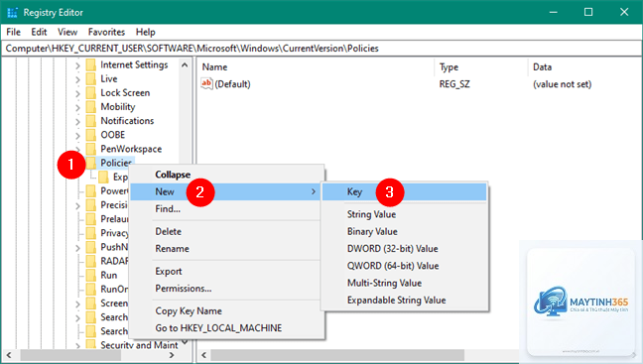Image resolution: width=643 pixels, height=364 pixels.
Task: Click the tree horizontal scroll left arrow
Action: [x=9, y=355]
